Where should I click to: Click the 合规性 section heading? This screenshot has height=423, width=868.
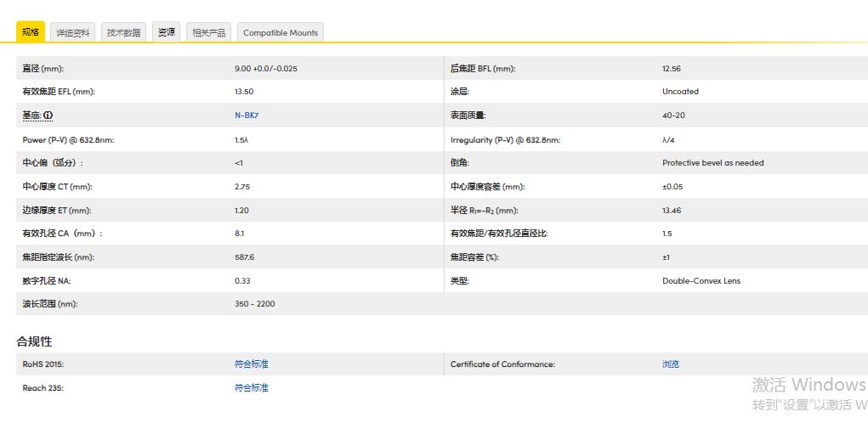pos(34,341)
